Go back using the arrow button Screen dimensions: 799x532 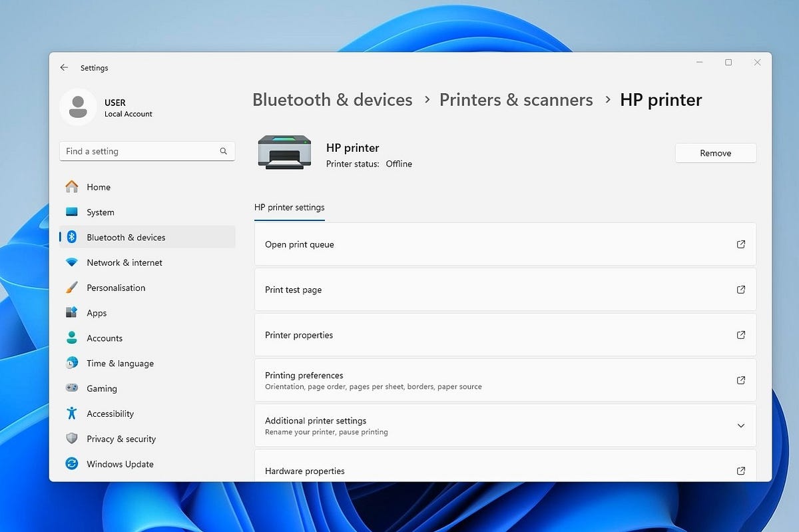[x=64, y=68]
